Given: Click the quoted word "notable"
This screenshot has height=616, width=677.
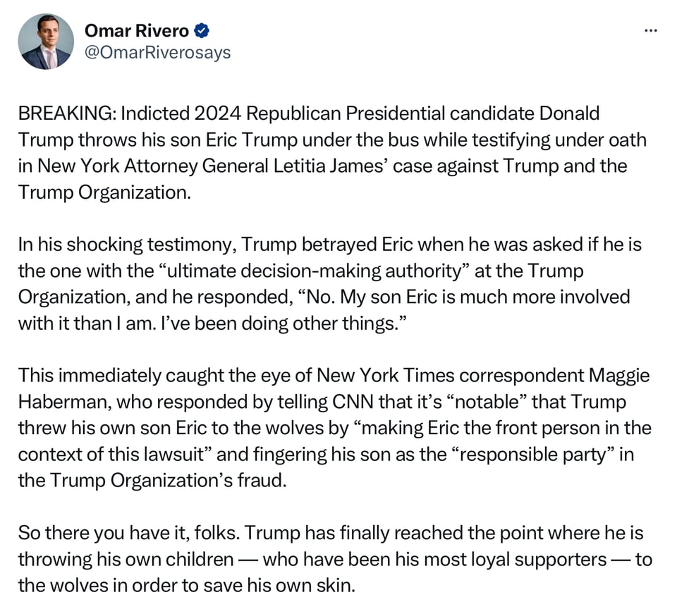Looking at the screenshot, I should coord(486,402).
